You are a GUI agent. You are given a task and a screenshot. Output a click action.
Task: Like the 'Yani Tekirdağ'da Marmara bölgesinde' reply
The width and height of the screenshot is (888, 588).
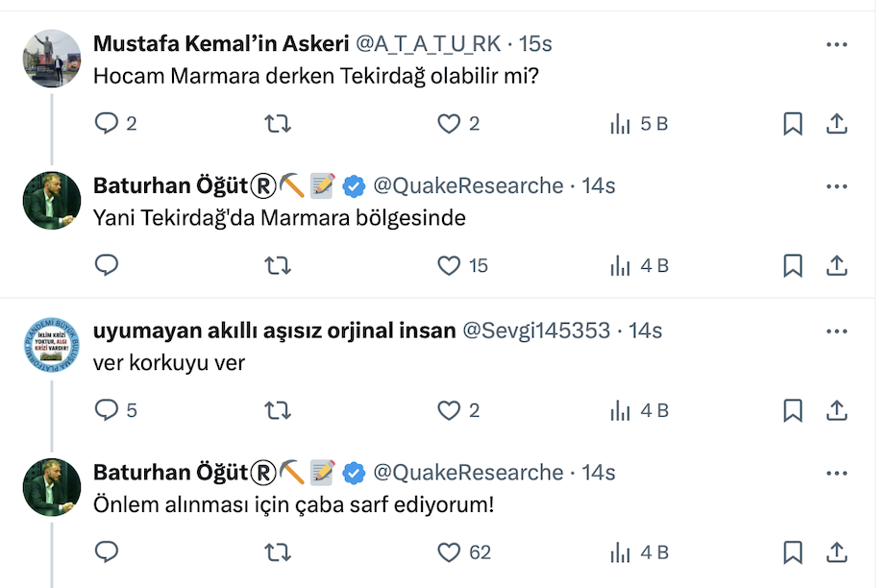(449, 265)
